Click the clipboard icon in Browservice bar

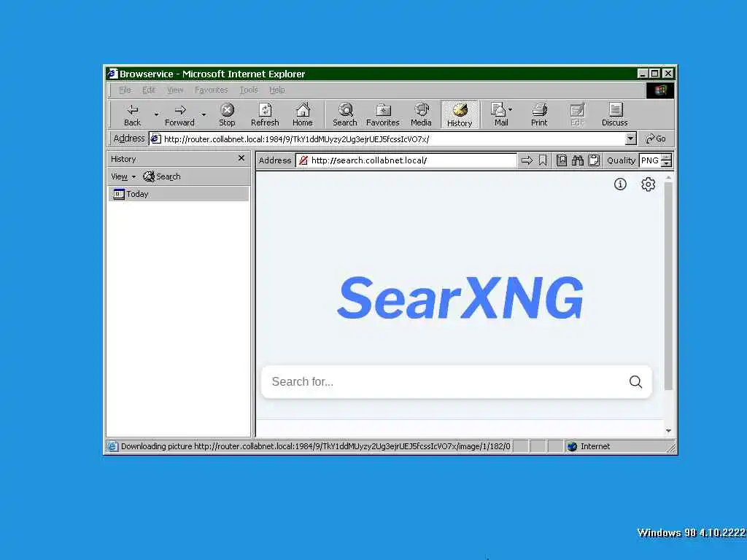pos(594,160)
